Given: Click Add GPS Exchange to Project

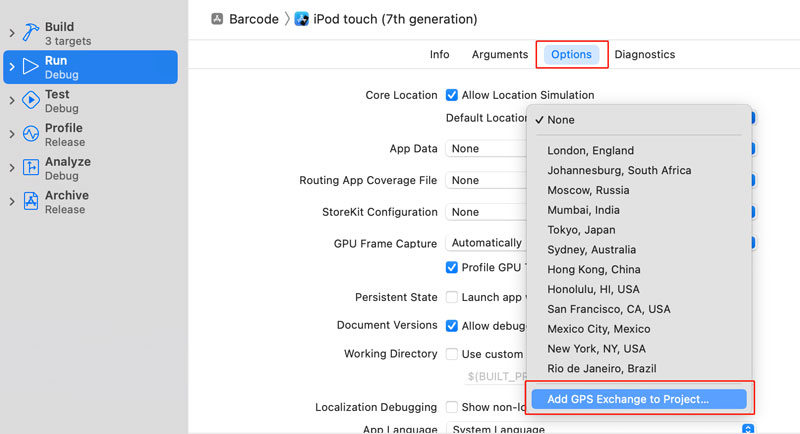Looking at the screenshot, I should pyautogui.click(x=639, y=399).
